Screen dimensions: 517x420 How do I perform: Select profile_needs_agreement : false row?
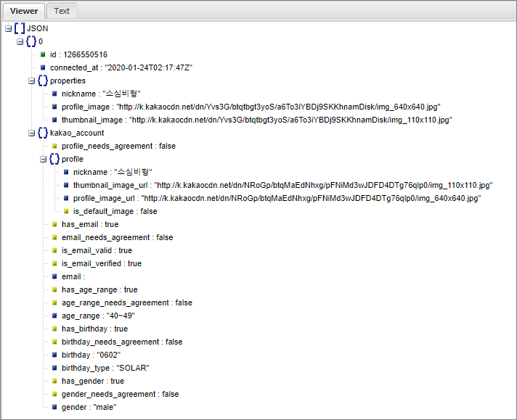pos(118,147)
